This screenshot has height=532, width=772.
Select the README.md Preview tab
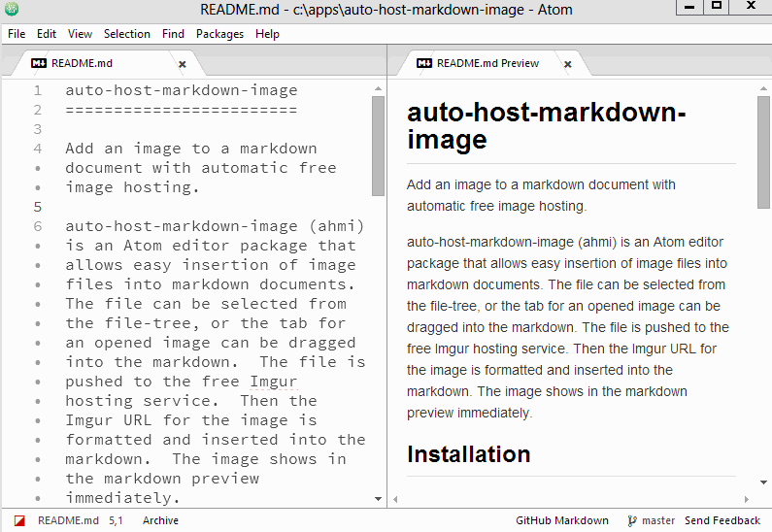[x=492, y=63]
